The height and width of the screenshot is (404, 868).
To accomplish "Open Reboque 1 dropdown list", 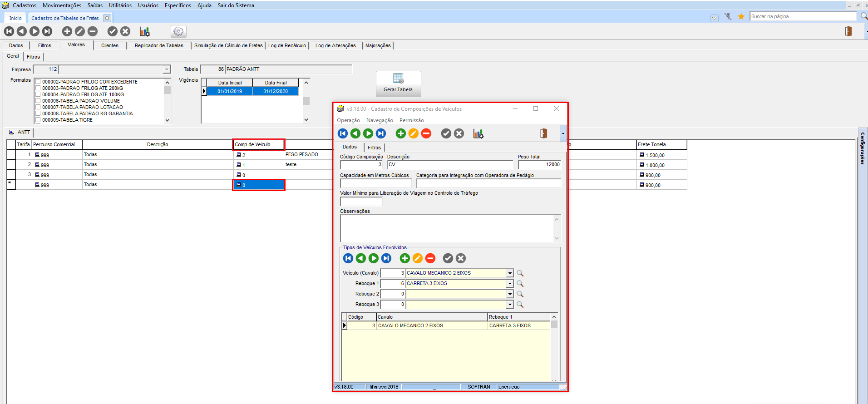I will tap(510, 284).
